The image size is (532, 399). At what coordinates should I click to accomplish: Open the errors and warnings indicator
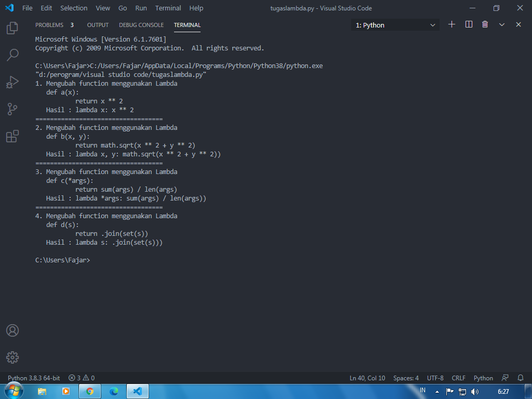(x=82, y=378)
